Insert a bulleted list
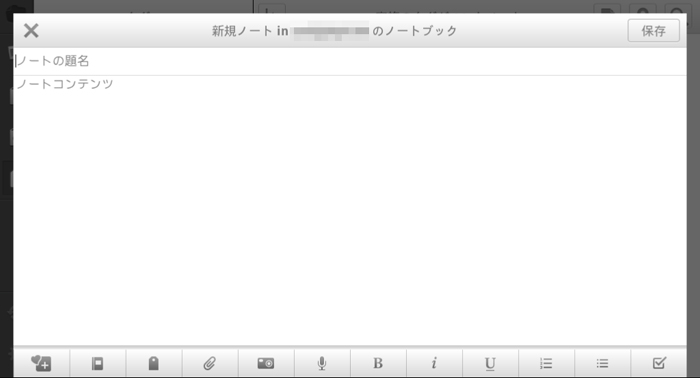Image resolution: width=700 pixels, height=378 pixels. pos(602,363)
